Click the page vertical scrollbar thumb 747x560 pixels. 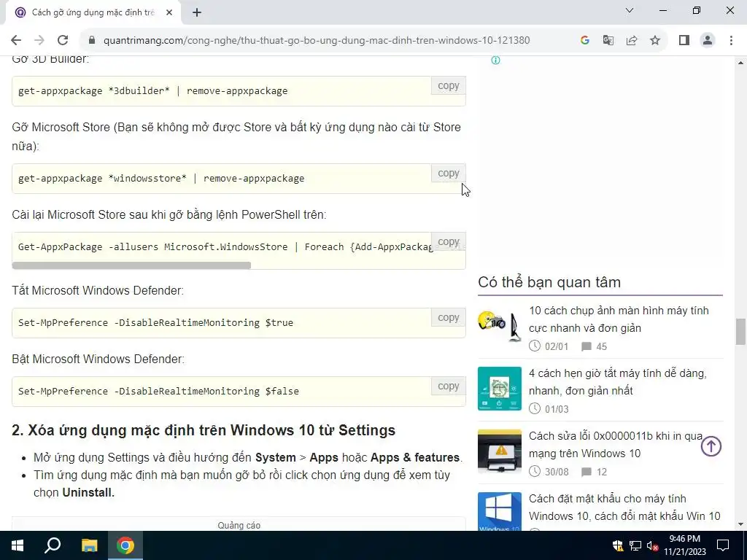tap(740, 332)
